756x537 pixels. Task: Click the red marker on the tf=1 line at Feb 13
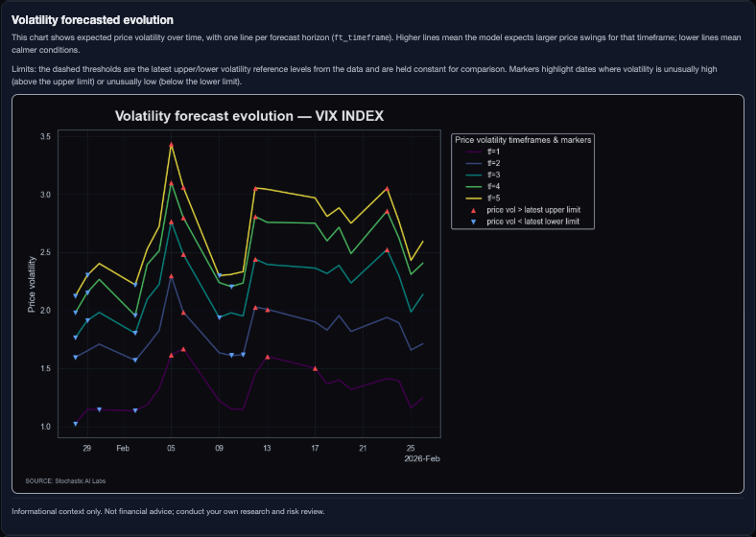(267, 357)
